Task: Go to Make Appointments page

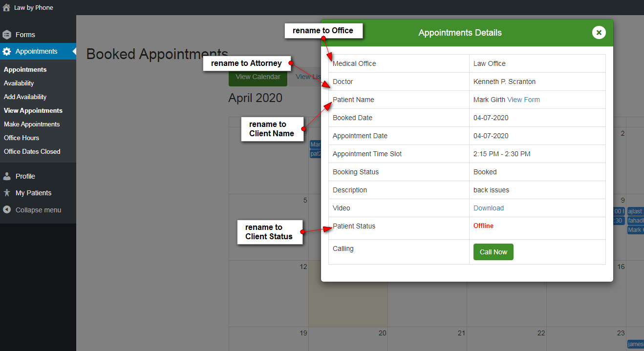Action: point(32,124)
